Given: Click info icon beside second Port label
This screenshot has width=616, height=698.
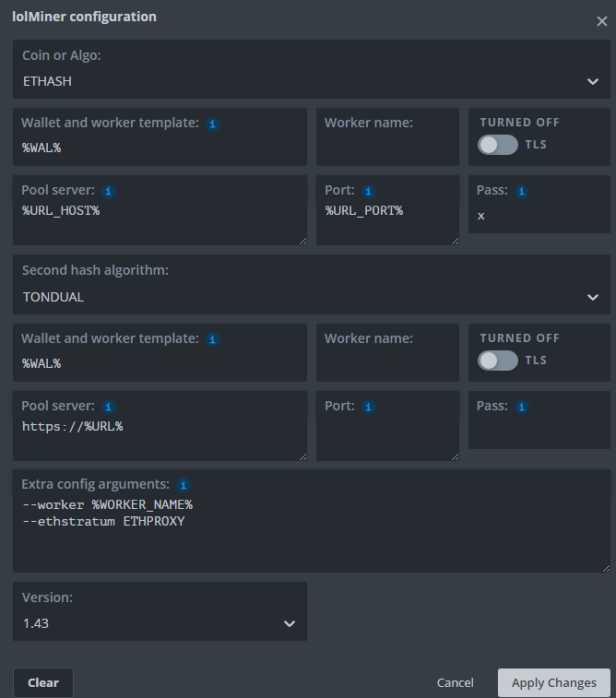Looking at the screenshot, I should (368, 407).
